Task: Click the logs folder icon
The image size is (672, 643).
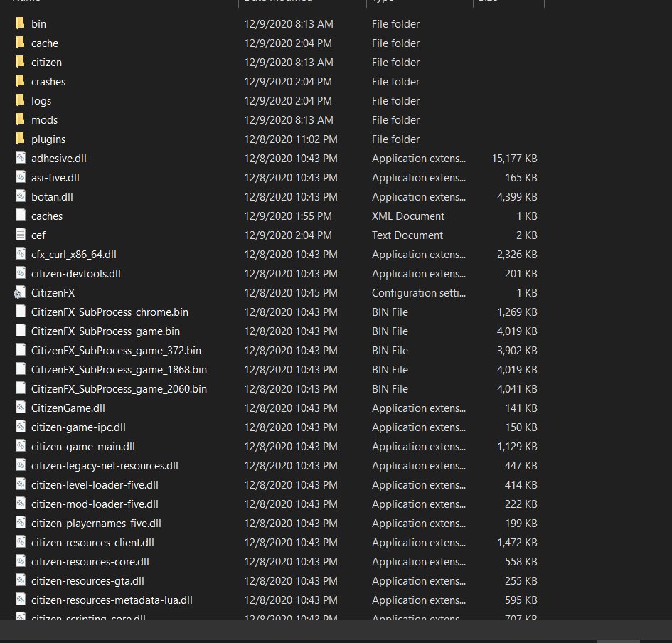Action: [20, 100]
